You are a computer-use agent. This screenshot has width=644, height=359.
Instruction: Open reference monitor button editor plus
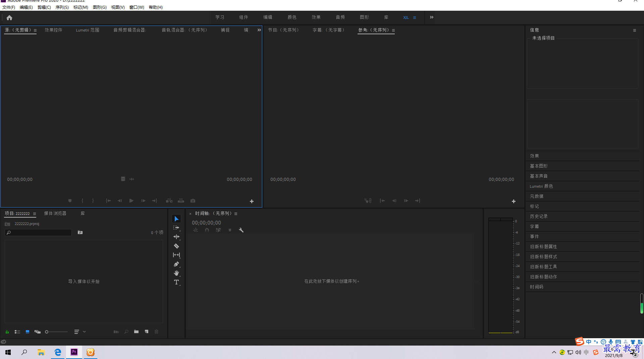coord(514,201)
